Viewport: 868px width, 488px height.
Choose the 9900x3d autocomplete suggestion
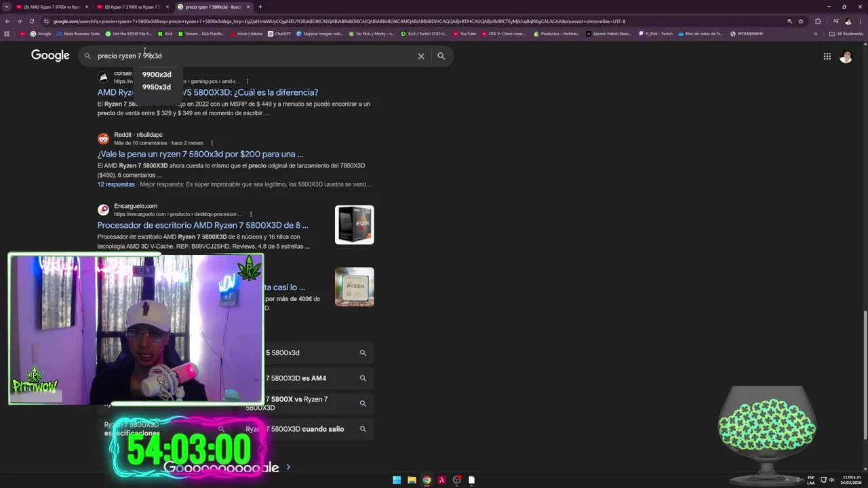click(x=157, y=75)
